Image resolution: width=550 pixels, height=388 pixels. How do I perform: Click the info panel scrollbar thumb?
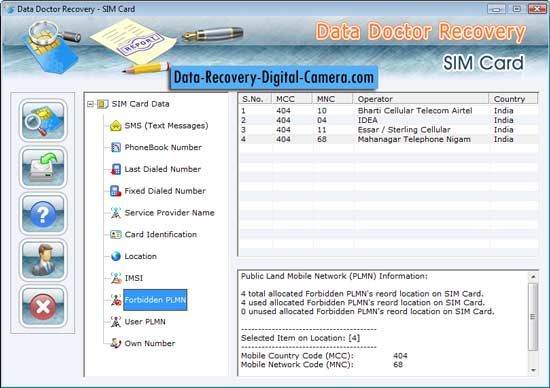(x=533, y=316)
